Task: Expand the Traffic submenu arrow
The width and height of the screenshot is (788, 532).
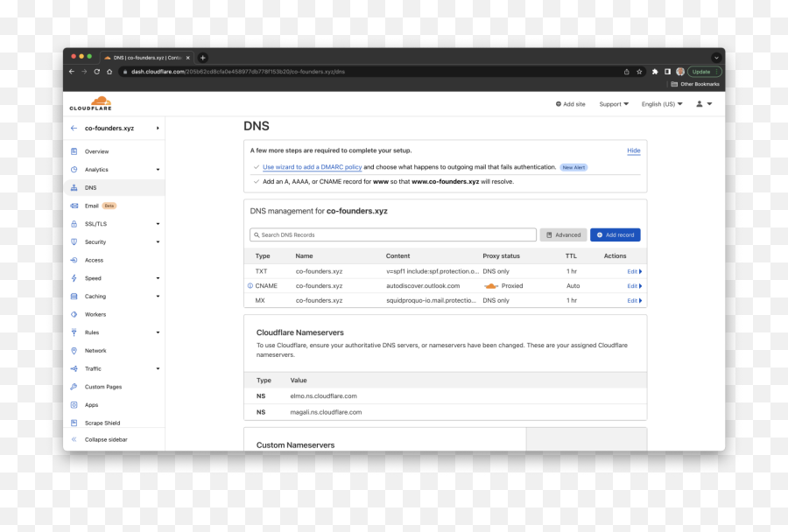Action: point(158,368)
